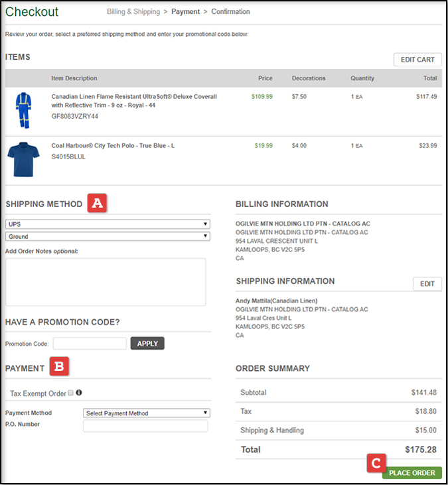Click the P.O. Number input field
This screenshot has width=448, height=485.
(x=145, y=426)
